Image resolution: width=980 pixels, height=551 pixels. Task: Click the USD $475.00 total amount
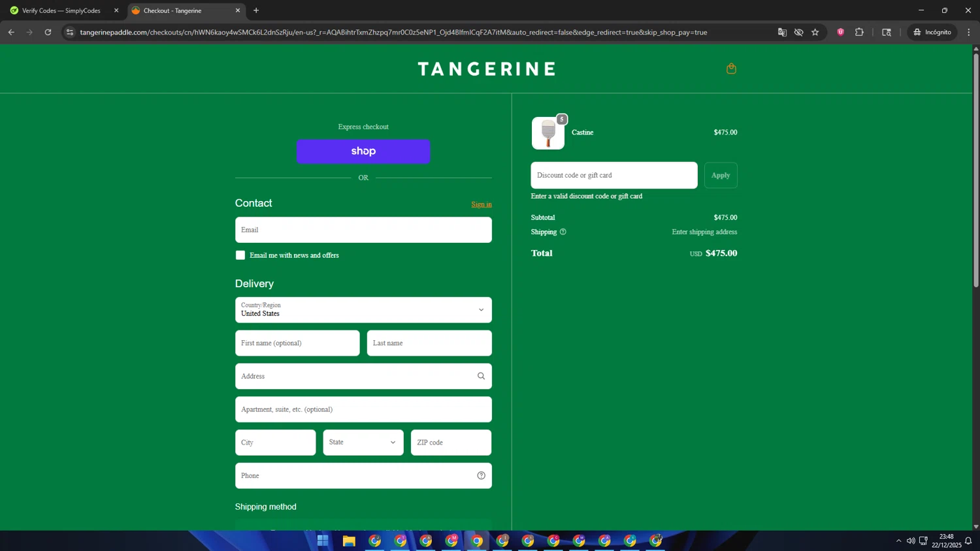coord(713,253)
